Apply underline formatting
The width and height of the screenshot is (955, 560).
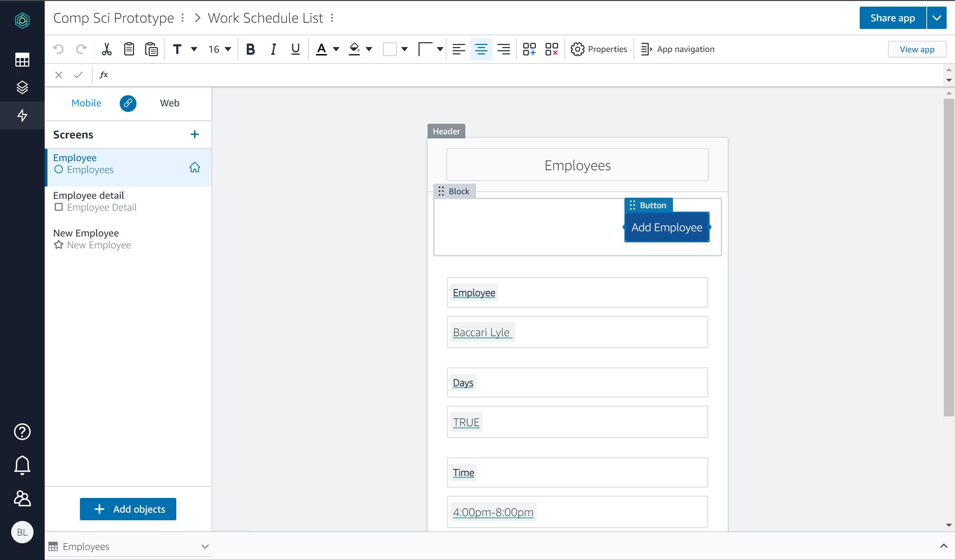pyautogui.click(x=295, y=49)
